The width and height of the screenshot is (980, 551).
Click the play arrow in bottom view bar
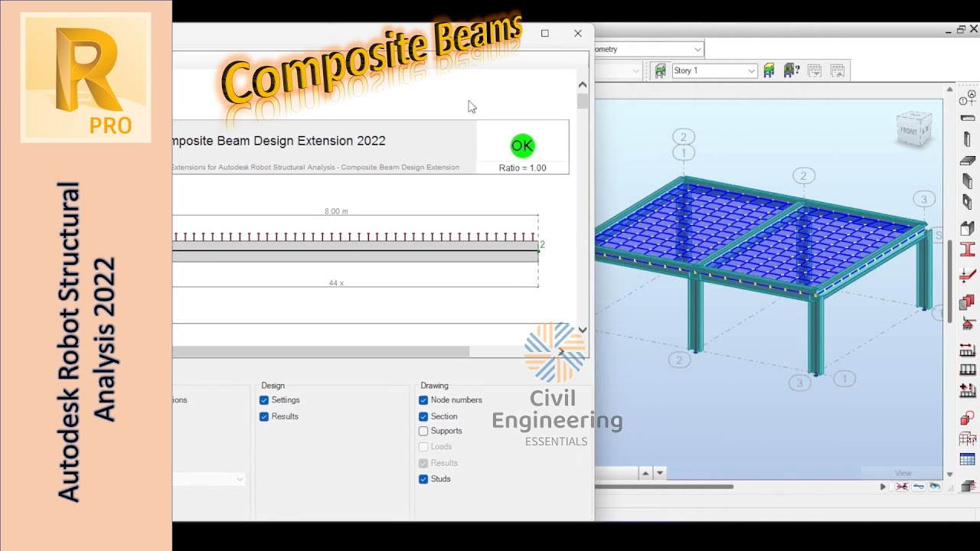click(x=883, y=487)
